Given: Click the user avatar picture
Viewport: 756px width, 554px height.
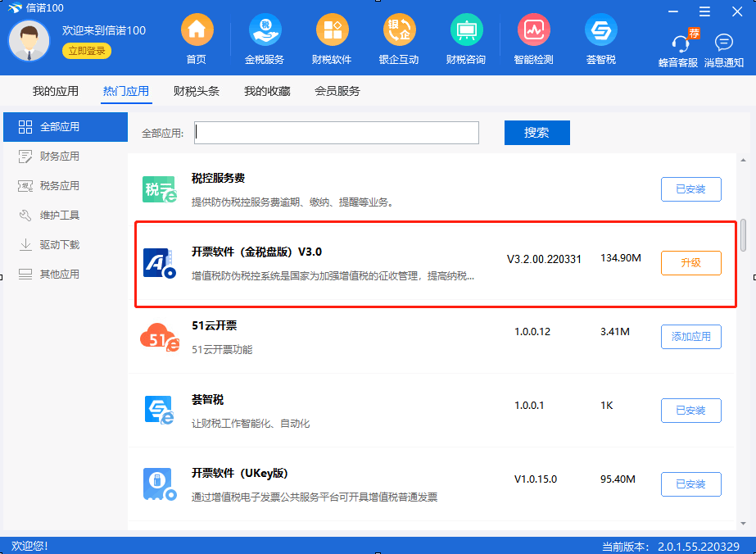Looking at the screenshot, I should click(x=29, y=40).
